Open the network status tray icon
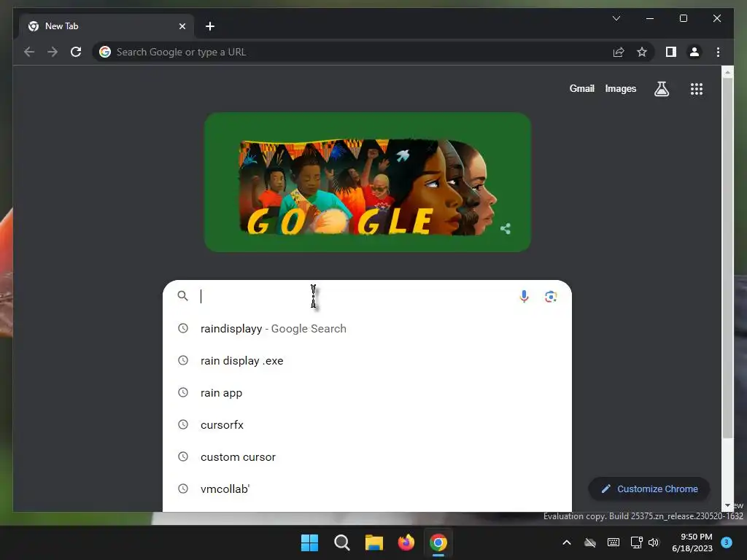 pyautogui.click(x=636, y=542)
